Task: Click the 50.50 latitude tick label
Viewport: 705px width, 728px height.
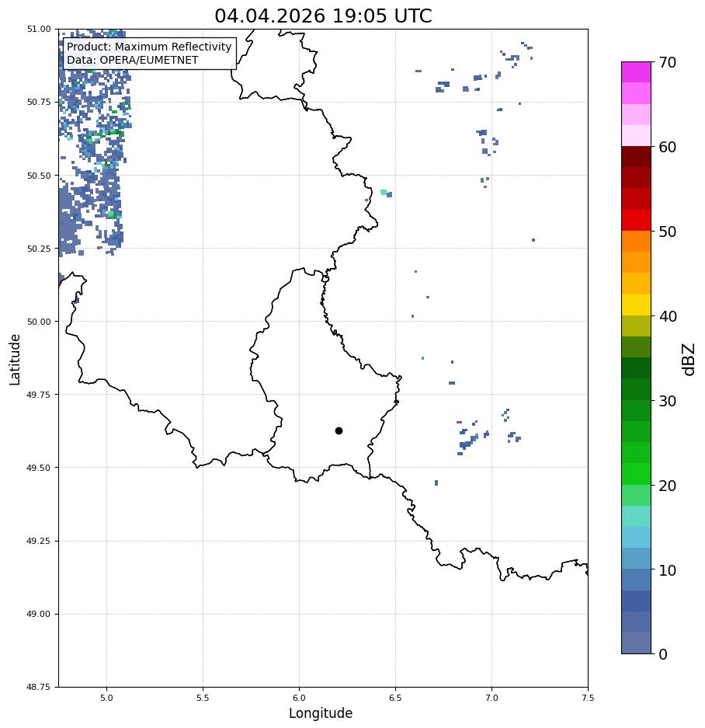Action: [39, 176]
